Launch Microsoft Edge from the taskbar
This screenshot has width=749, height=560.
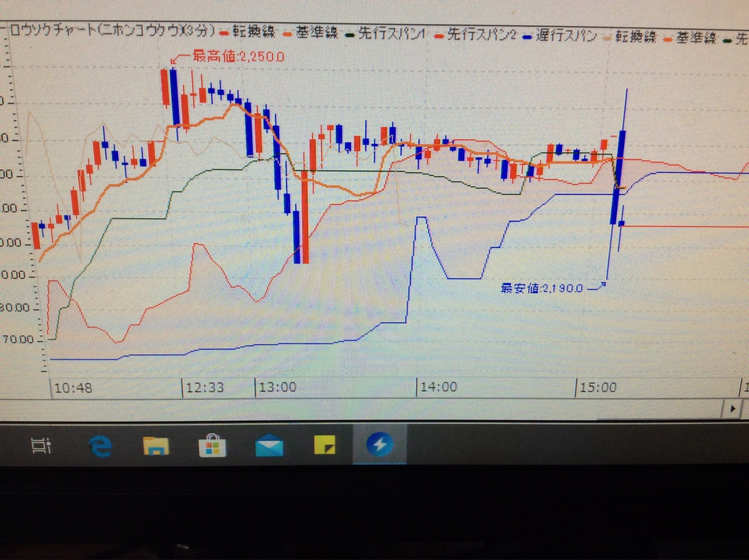click(100, 446)
